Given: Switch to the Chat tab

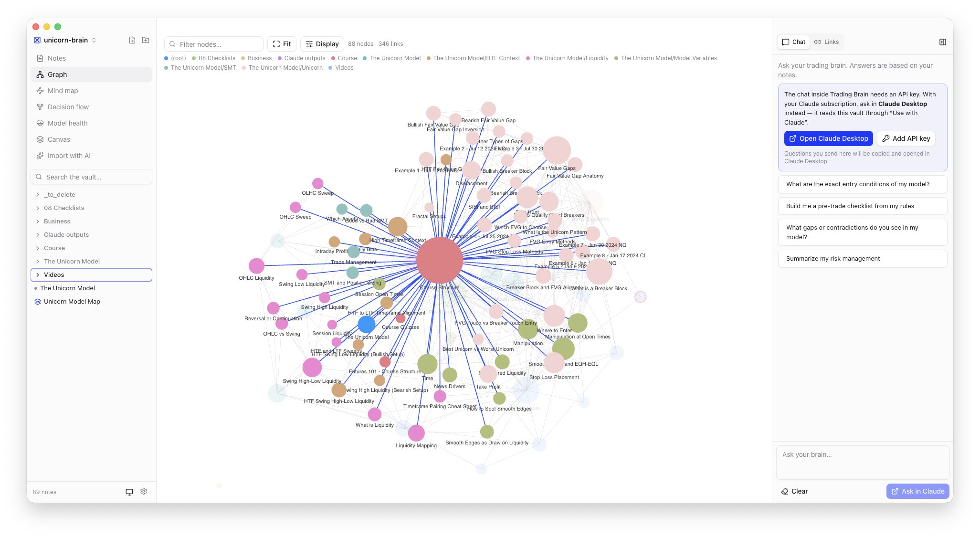Looking at the screenshot, I should [793, 42].
